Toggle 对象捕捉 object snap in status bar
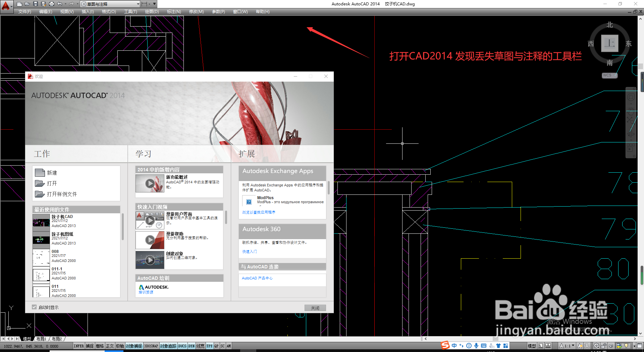Image resolution: width=644 pixels, height=352 pixels. pos(134,346)
